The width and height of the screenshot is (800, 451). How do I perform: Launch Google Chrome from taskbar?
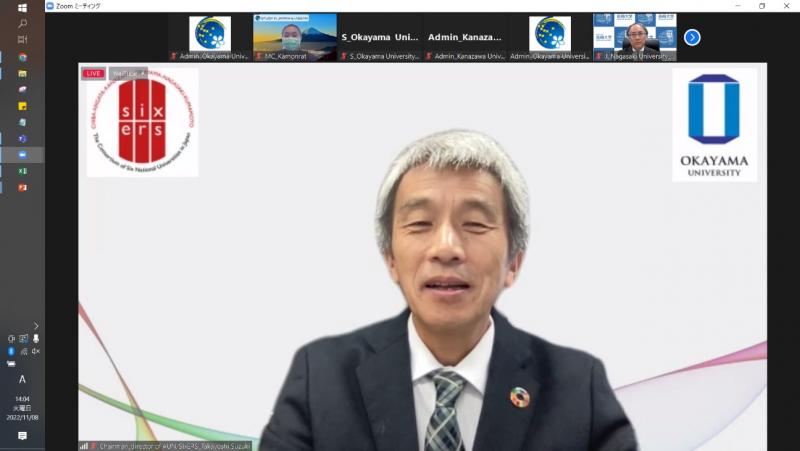coord(22,57)
